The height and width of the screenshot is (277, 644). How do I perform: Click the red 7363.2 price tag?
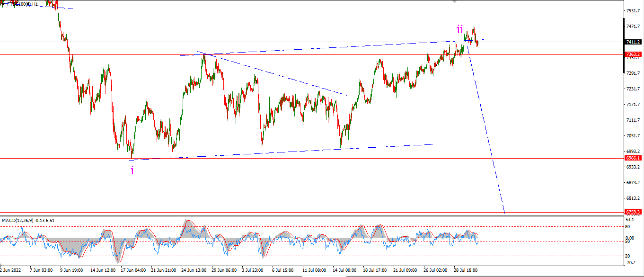[633, 54]
